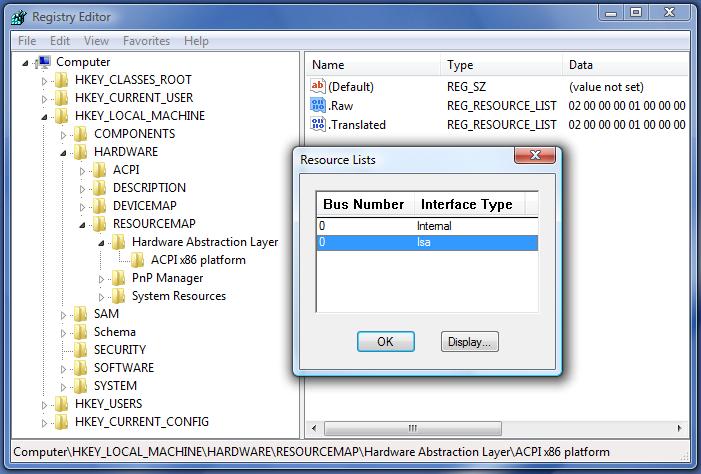Screen dimensions: 701x474
Task: Collapse the Computer root node
Action: pyautogui.click(x=25, y=63)
